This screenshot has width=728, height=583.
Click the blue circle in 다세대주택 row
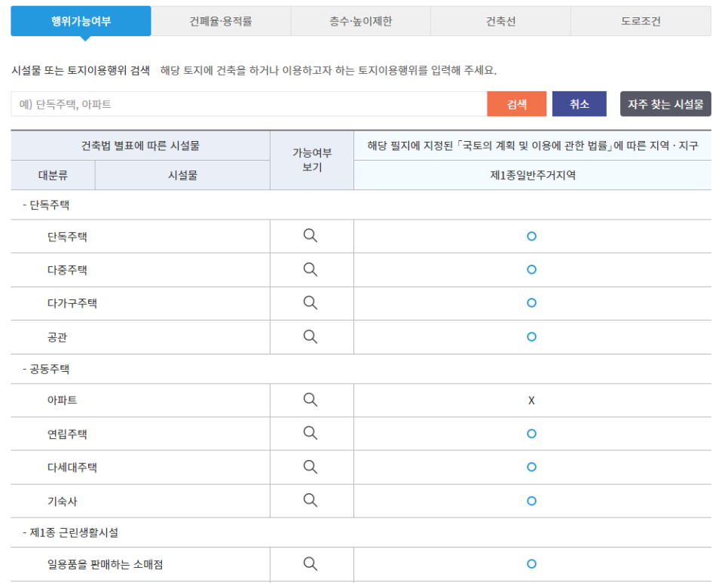pos(531,467)
